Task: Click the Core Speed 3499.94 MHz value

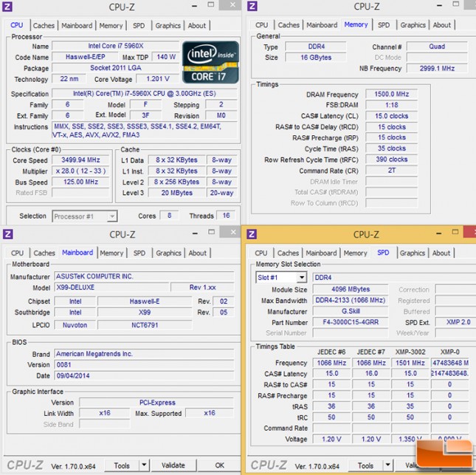Action: (80, 160)
